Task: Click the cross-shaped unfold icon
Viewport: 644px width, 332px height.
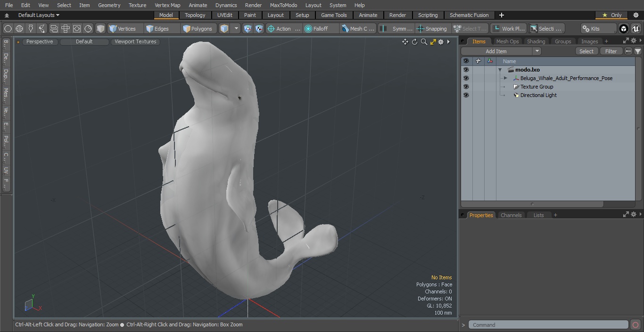Action: (x=66, y=29)
